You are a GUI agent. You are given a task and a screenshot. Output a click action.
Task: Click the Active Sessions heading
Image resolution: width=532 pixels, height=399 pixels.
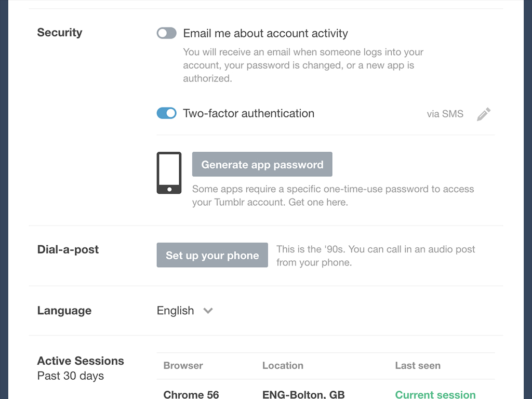(x=81, y=361)
